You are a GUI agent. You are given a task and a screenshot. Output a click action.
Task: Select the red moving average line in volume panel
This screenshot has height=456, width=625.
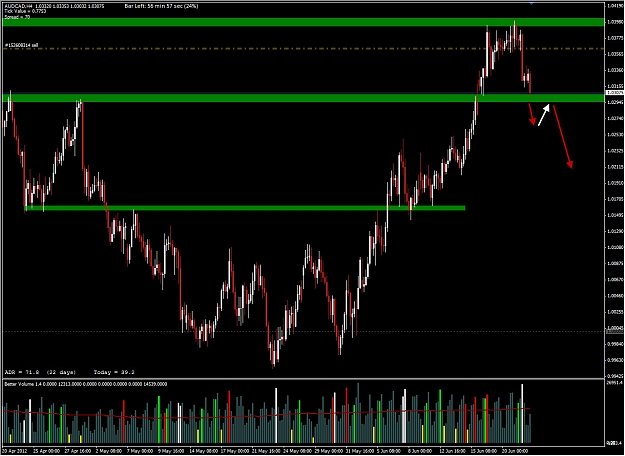[266, 415]
